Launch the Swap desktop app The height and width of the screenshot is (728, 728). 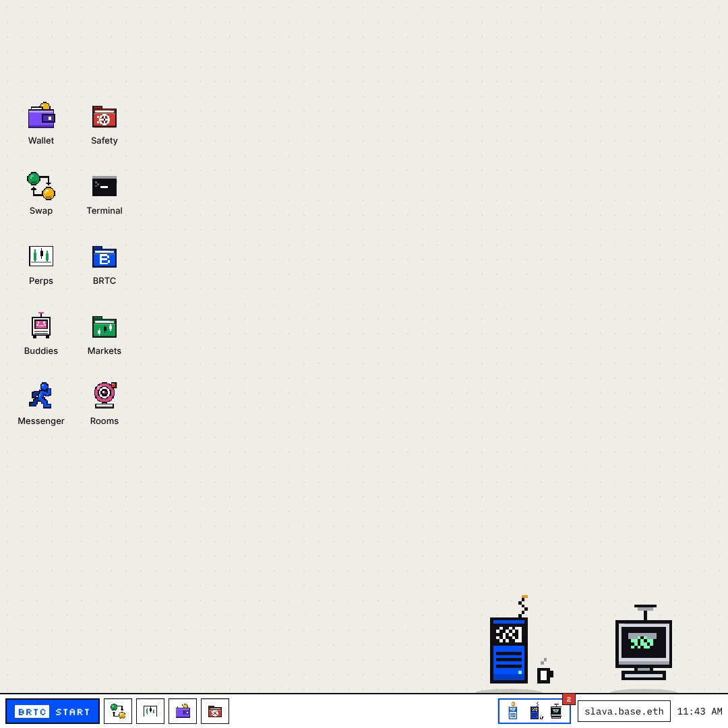click(x=41, y=186)
